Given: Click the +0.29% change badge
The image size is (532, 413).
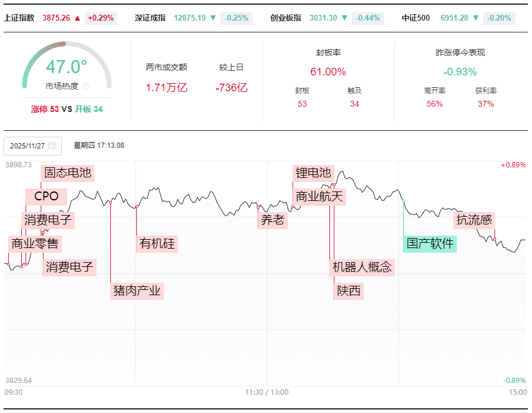Looking at the screenshot, I should [101, 18].
